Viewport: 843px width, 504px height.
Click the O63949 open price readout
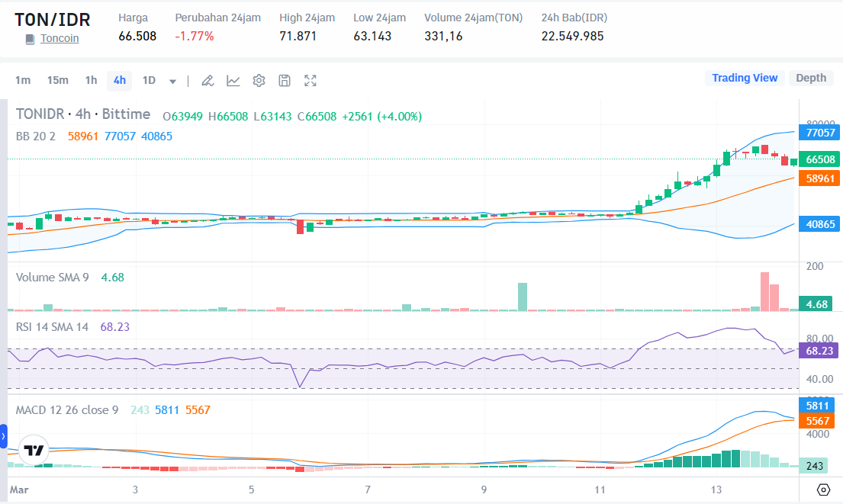point(183,117)
